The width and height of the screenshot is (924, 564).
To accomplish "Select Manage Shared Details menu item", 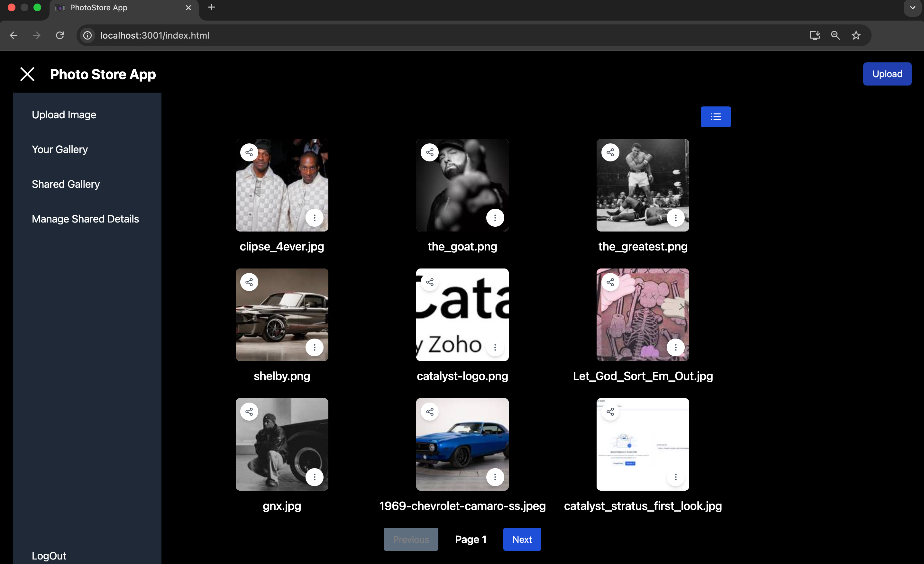I will [x=85, y=219].
